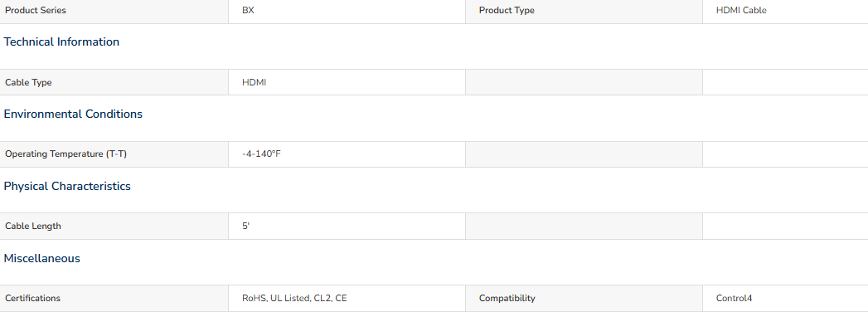Click the Environmental Conditions heading

click(73, 114)
